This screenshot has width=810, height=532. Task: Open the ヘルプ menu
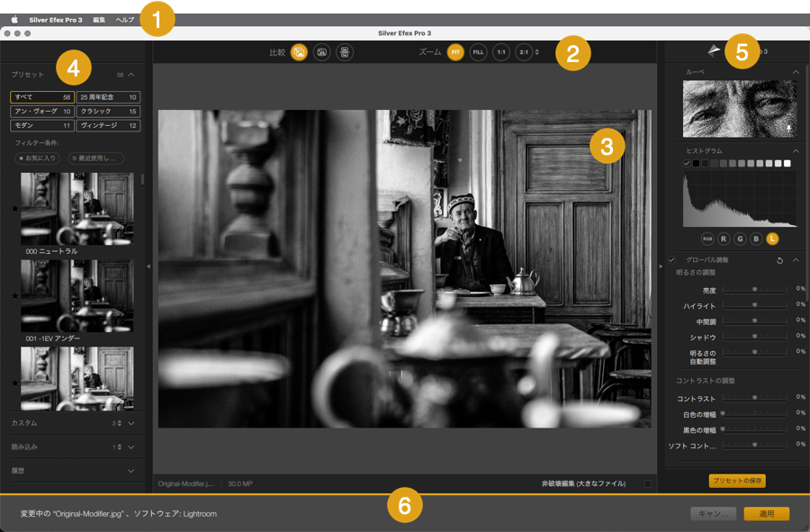tap(125, 20)
